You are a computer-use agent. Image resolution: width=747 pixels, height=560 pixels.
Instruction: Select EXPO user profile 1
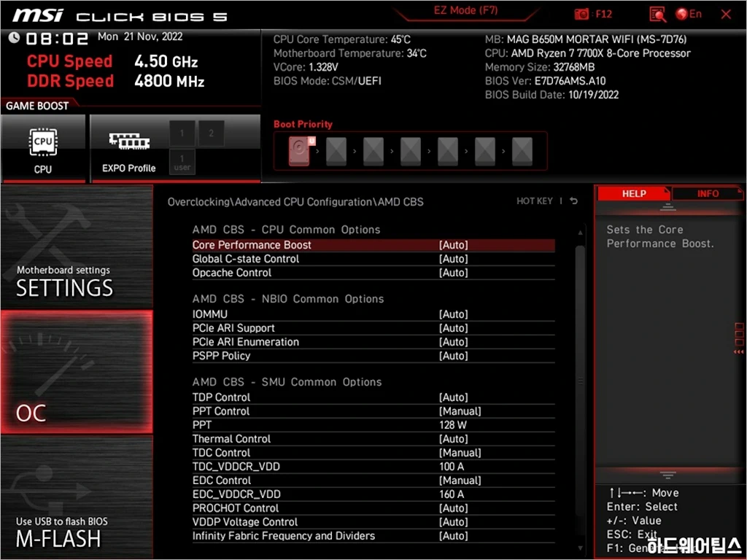tap(182, 162)
